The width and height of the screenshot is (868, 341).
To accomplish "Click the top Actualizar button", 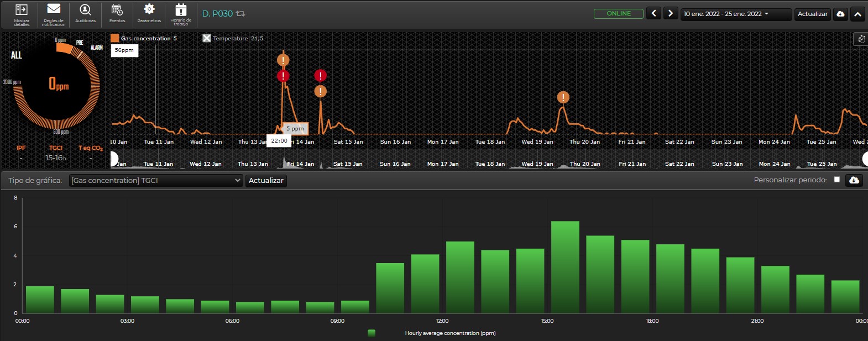I will coord(812,14).
